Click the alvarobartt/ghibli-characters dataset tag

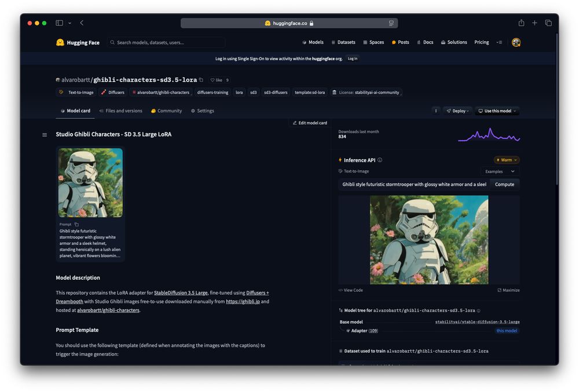(160, 93)
